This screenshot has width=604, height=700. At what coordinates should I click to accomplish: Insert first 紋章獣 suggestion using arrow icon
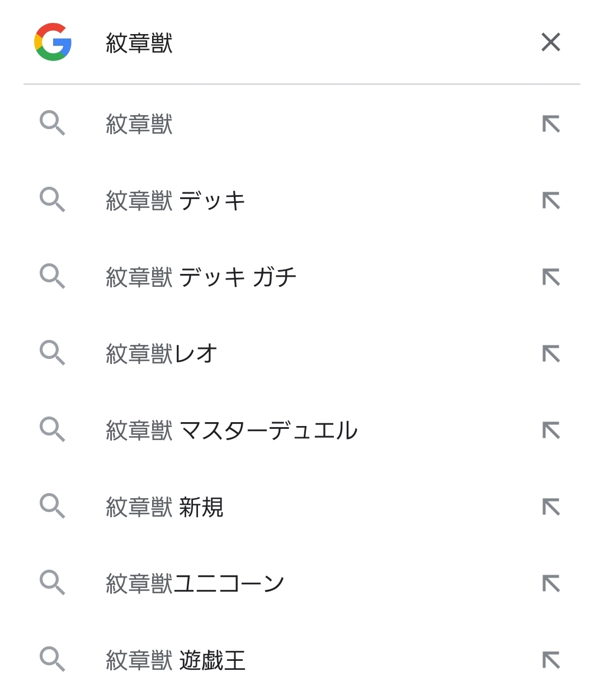pos(551,124)
